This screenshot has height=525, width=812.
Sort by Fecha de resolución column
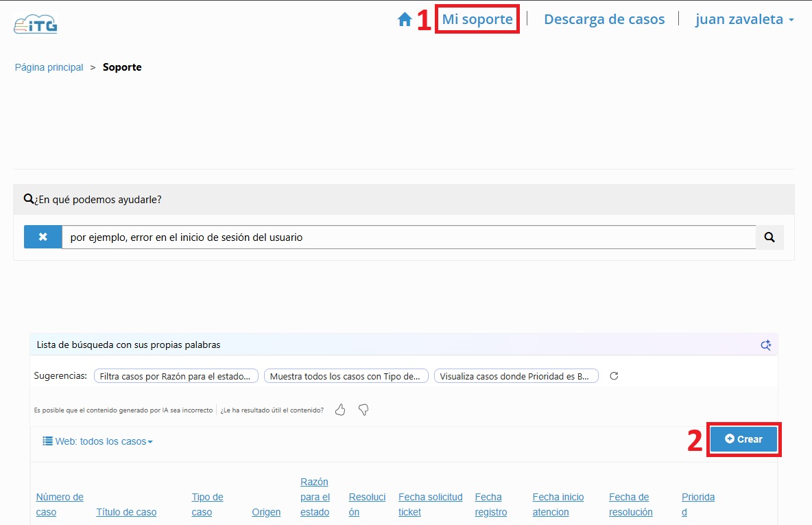click(630, 504)
